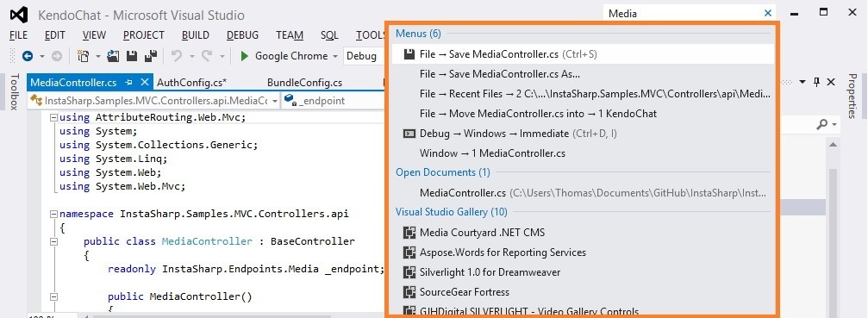The height and width of the screenshot is (318, 868).
Task: Click the Quick Launch search field
Action: [684, 13]
